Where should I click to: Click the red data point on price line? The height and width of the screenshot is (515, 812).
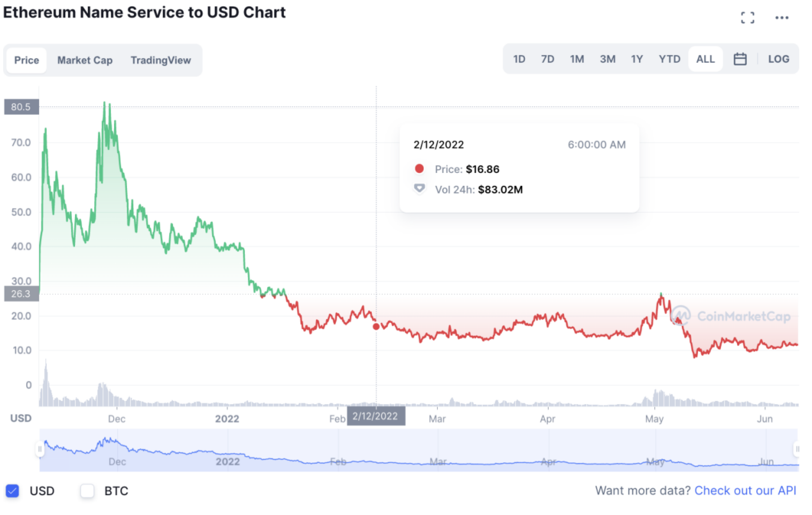376,326
